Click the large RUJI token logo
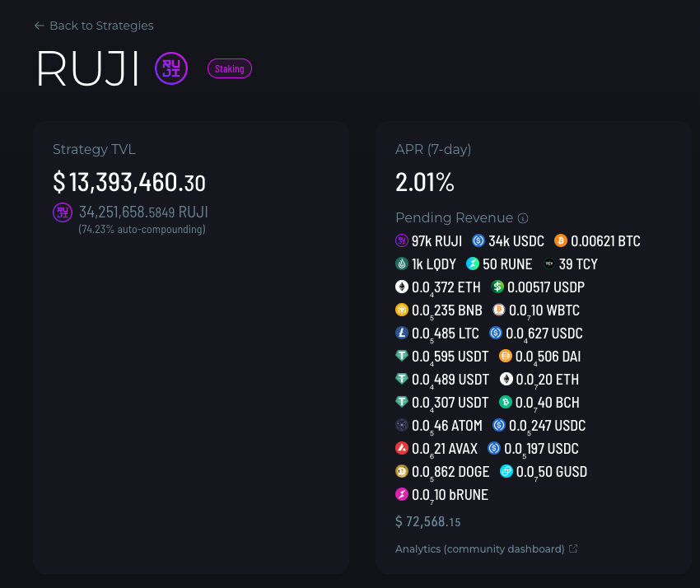Screen dimensions: 700x588 [x=171, y=68]
